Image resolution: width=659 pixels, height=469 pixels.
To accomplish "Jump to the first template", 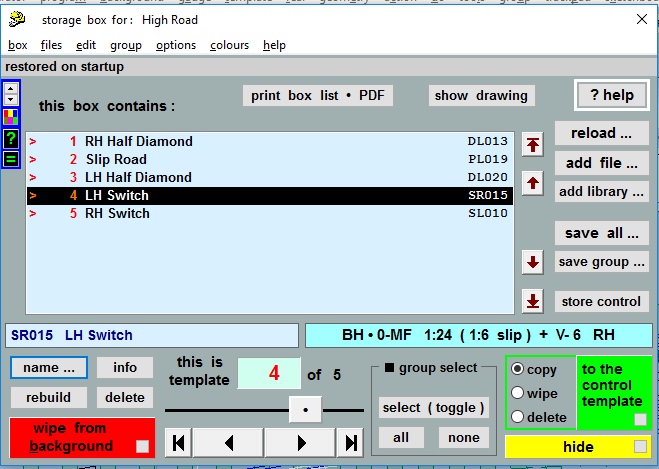I will (177, 443).
